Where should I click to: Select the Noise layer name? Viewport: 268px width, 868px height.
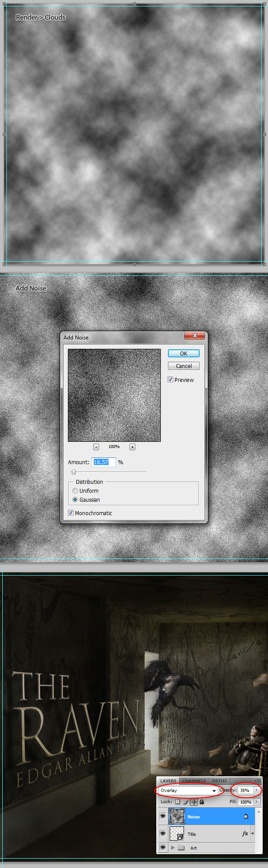tap(193, 817)
